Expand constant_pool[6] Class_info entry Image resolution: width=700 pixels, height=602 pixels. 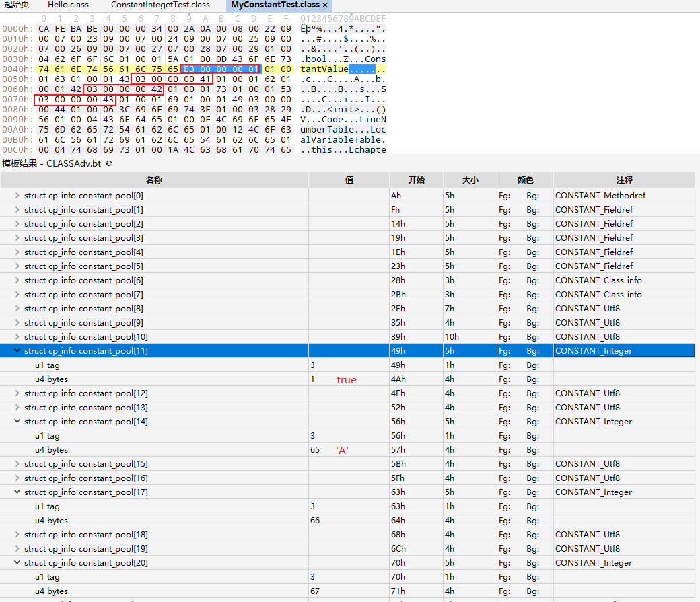coord(17,280)
